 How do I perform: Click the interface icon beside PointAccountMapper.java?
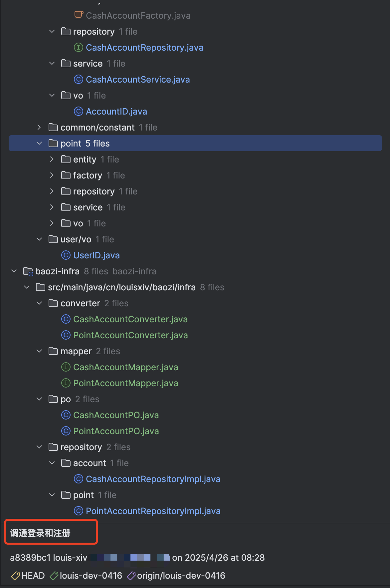[66, 383]
